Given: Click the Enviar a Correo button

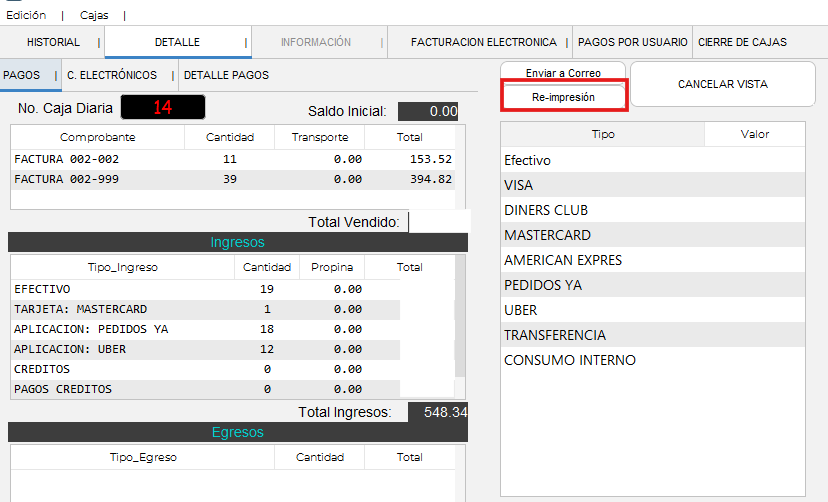Looking at the screenshot, I should 563,73.
